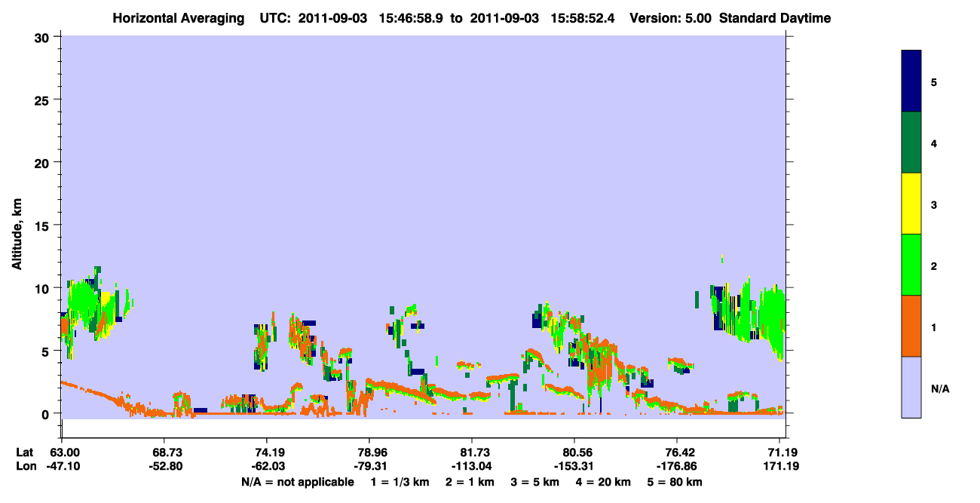Viewport: 980px width, 503px height.
Task: Click the 'Version: 5.00' text in title
Action: [x=671, y=18]
